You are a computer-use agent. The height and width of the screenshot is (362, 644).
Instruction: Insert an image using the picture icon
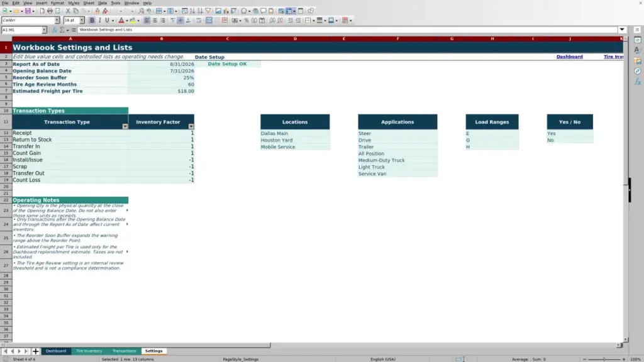point(218,11)
